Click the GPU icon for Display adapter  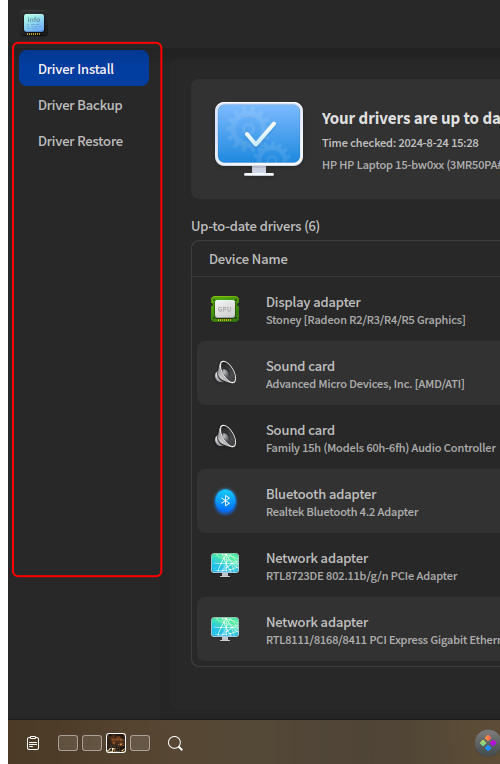coord(225,309)
